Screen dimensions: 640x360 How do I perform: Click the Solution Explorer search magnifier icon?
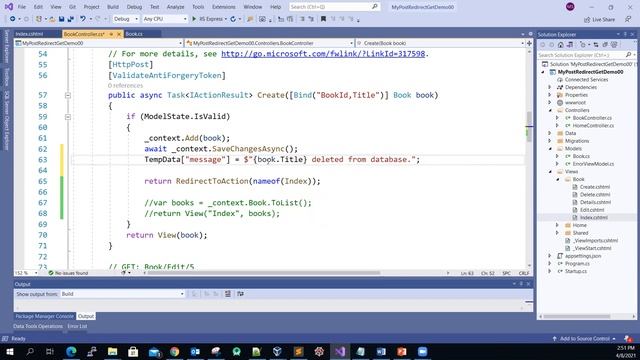coord(628,55)
